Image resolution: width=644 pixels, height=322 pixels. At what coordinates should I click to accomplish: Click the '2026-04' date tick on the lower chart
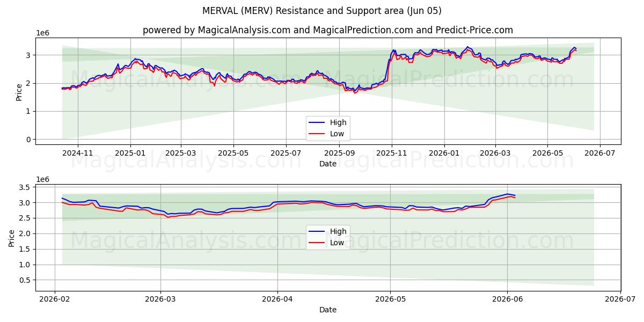tap(277, 299)
